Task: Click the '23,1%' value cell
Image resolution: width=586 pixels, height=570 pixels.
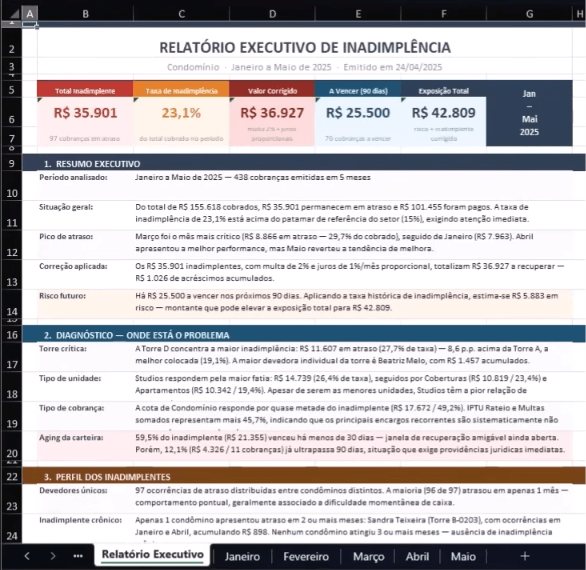Action: (181, 113)
